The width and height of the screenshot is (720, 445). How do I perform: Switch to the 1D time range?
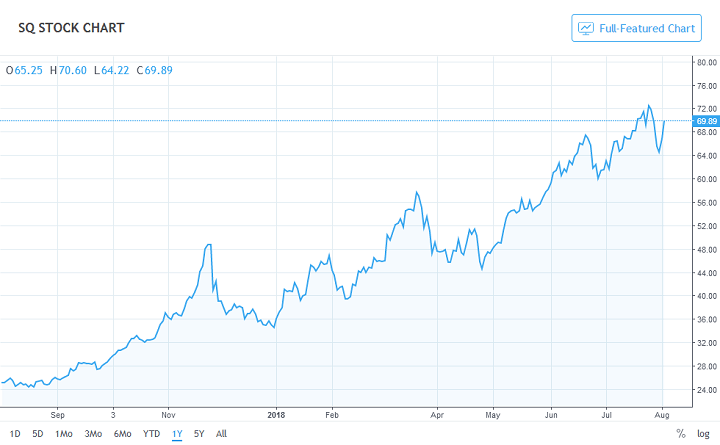(15, 434)
